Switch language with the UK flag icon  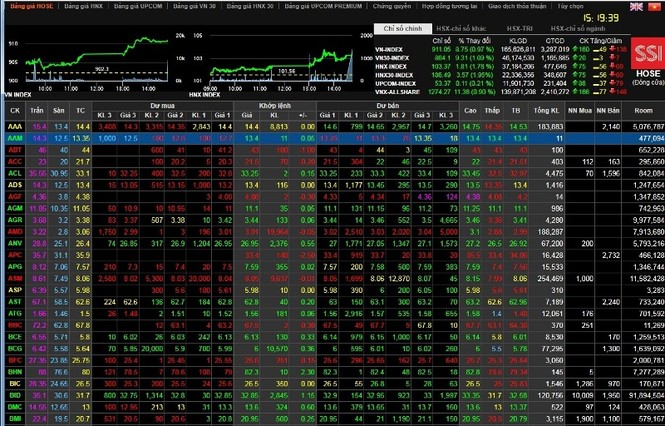click(x=636, y=6)
